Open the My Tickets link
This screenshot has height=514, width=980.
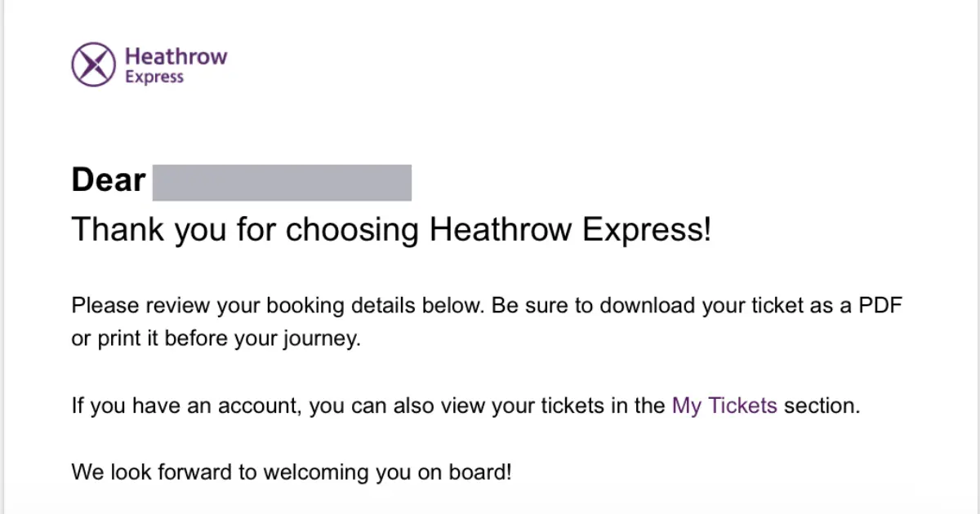[724, 405]
